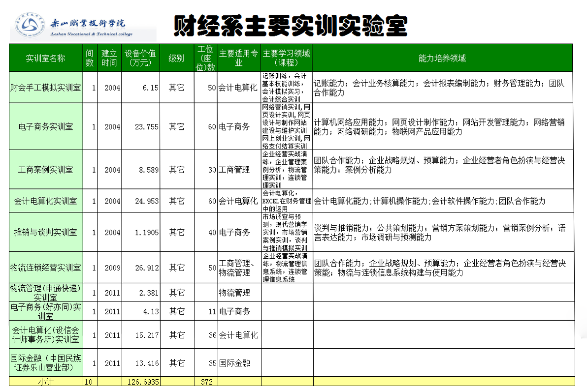This screenshot has width=588, height=392.
Task: Select the total seats cell 372
Action: pos(207,382)
